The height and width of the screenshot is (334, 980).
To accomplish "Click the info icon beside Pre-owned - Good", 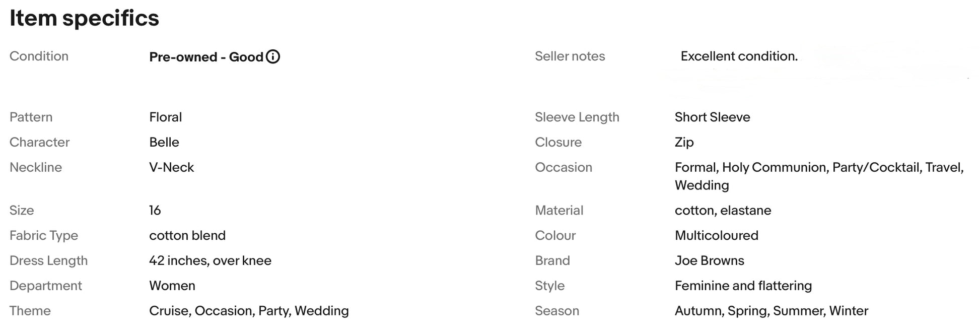I will 273,57.
